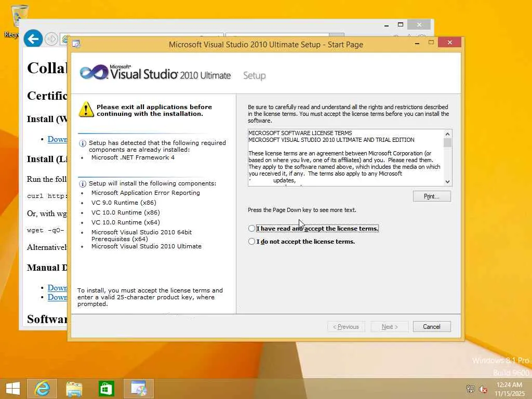Click 'Microsoft Application Error Reporting' item
The image size is (532, 399).
(x=145, y=193)
